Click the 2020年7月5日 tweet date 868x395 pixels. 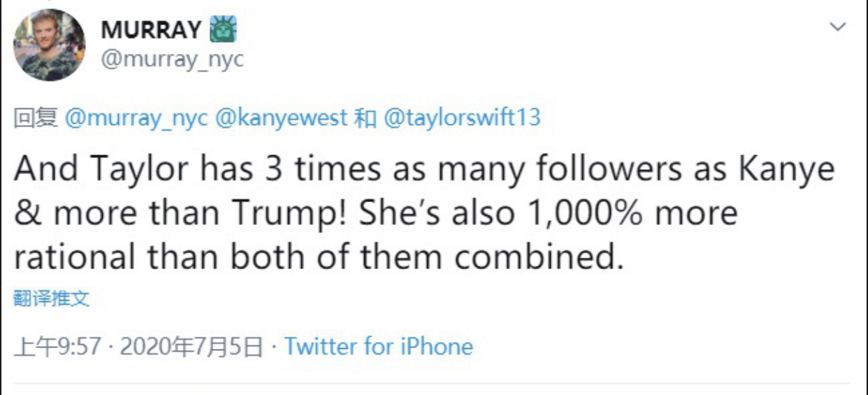(x=191, y=346)
